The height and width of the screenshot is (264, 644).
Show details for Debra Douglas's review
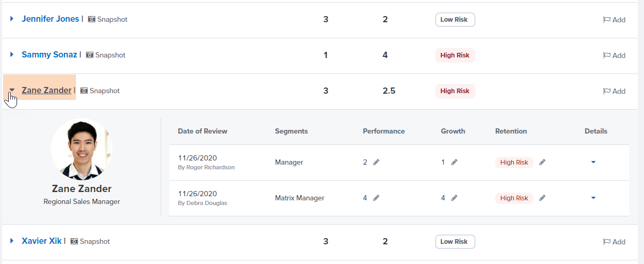[x=593, y=198]
